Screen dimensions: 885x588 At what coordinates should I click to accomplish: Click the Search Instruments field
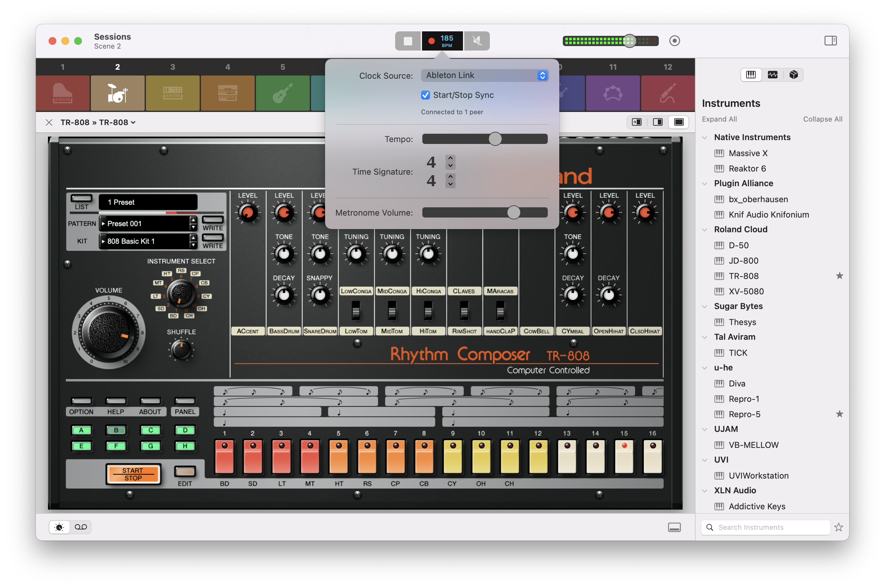tap(765, 527)
